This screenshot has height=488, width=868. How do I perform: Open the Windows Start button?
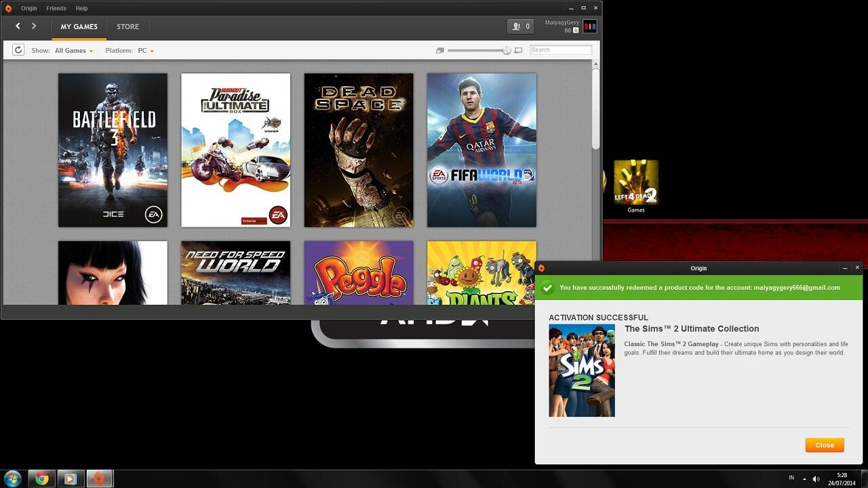pos(14,478)
